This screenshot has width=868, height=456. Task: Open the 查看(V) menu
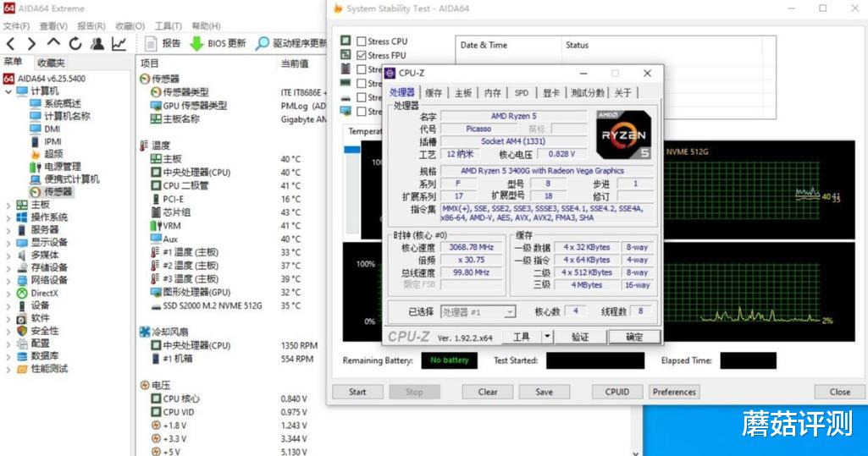(53, 26)
